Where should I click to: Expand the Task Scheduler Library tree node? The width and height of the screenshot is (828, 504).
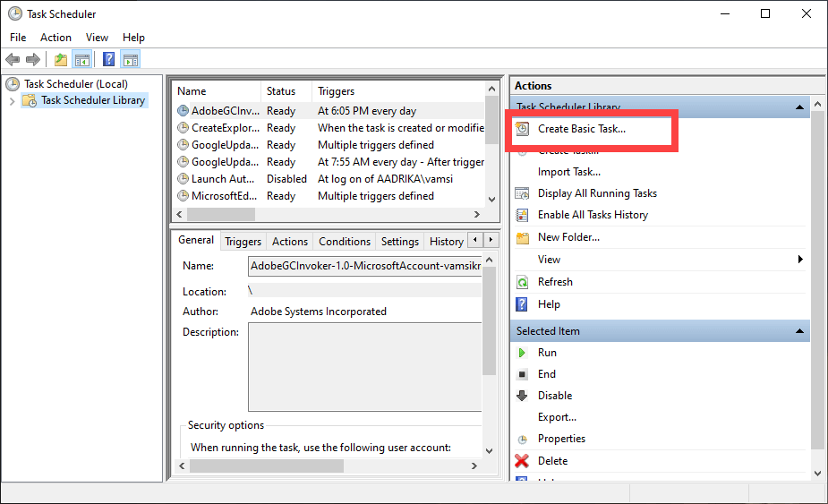click(x=13, y=101)
